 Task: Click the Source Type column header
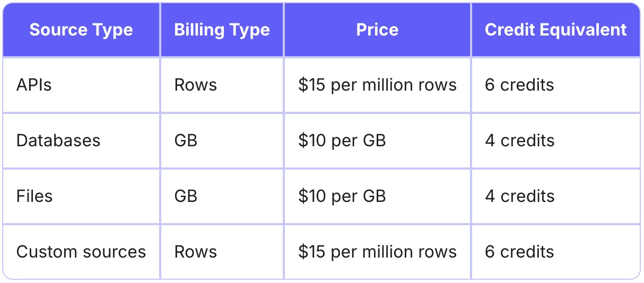81,30
